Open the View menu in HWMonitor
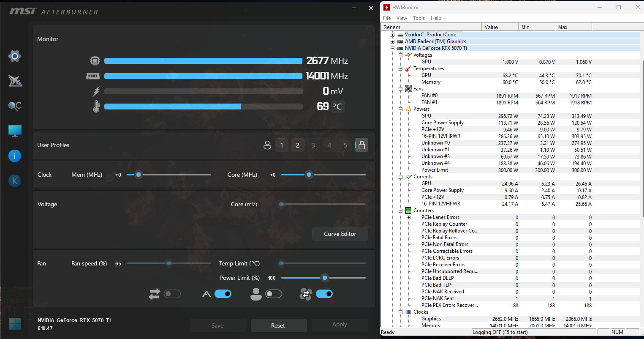Viewport: 644px width, 339px height. (x=402, y=18)
